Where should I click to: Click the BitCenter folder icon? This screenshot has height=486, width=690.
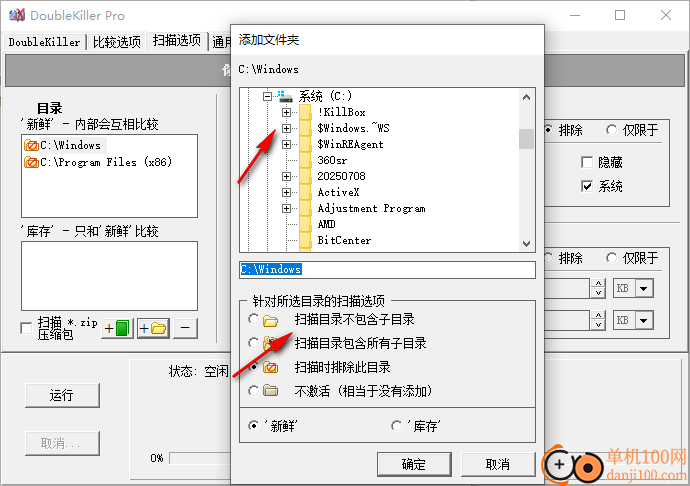click(305, 240)
